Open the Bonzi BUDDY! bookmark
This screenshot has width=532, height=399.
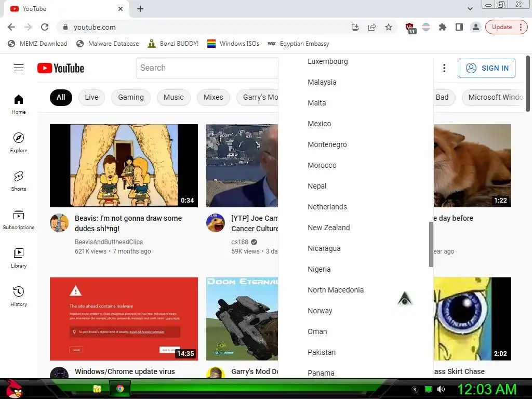pyautogui.click(x=173, y=44)
